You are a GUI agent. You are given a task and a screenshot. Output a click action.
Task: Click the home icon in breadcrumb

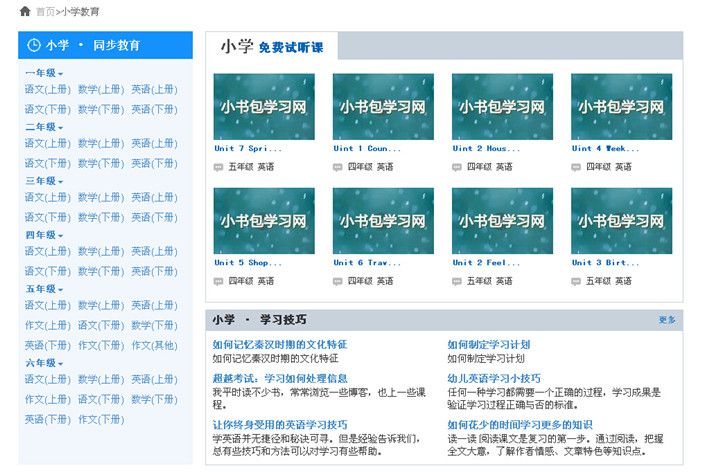click(x=25, y=11)
